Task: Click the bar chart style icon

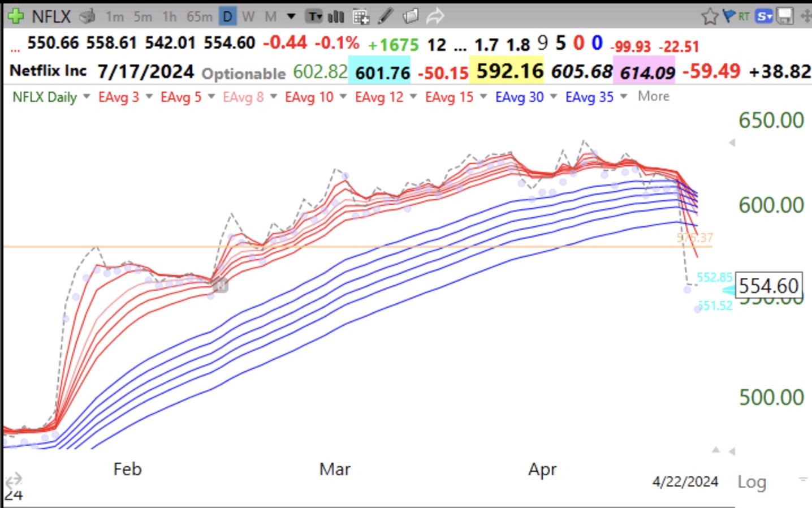Action: 336,17
